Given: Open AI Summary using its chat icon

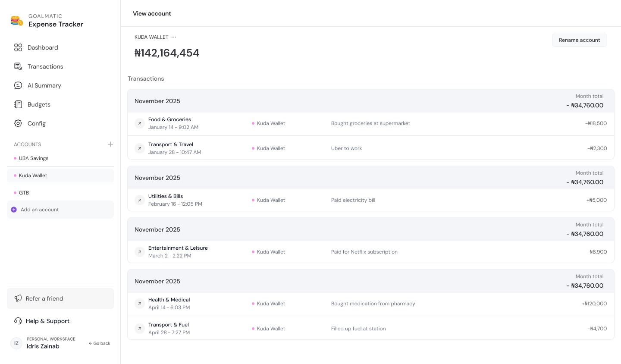Looking at the screenshot, I should (18, 85).
